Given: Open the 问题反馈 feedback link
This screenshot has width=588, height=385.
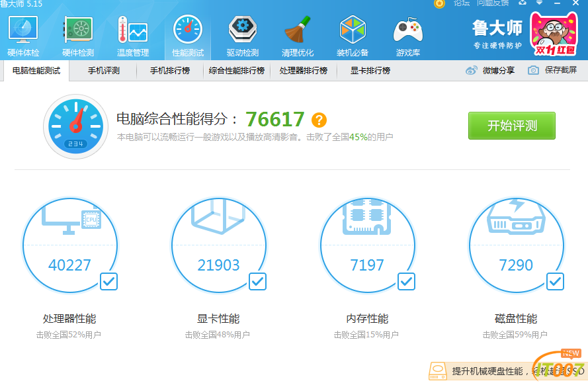Looking at the screenshot, I should click(x=492, y=3).
